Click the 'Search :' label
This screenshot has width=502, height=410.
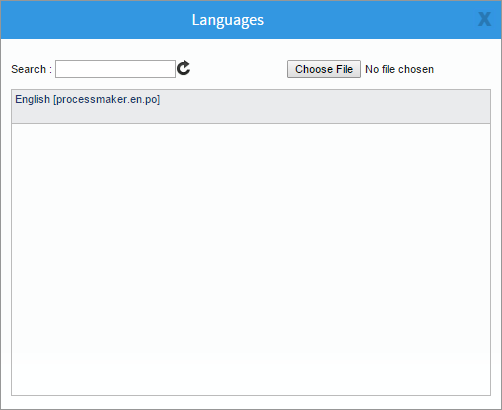point(31,69)
